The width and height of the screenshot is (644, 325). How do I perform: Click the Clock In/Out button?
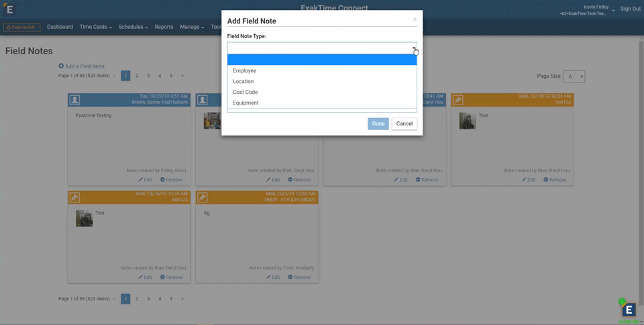[x=21, y=27]
